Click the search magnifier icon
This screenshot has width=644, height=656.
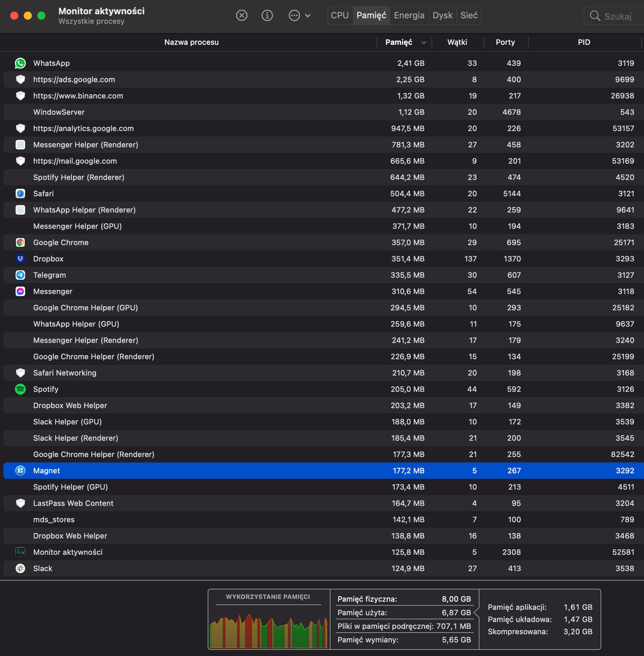click(x=595, y=16)
